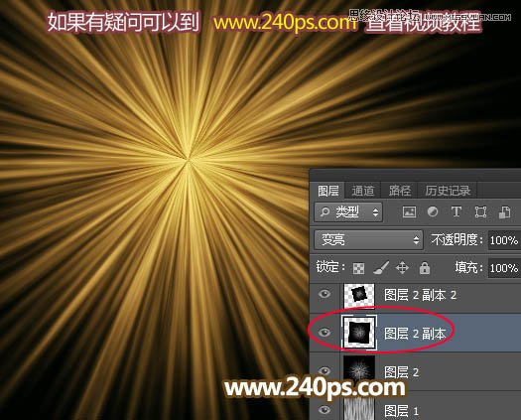521x420 pixels.
Task: Click thumbnail of 图层 2
Action: [359, 370]
